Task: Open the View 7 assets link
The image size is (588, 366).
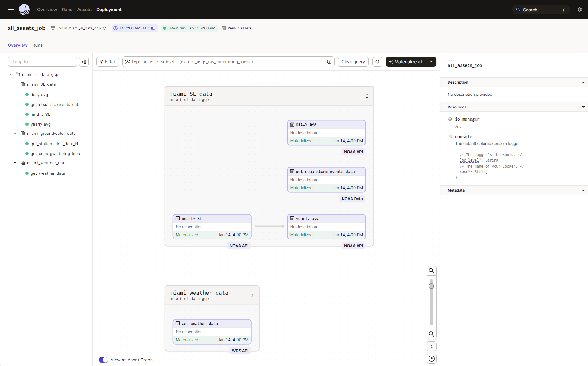Action: [x=240, y=28]
